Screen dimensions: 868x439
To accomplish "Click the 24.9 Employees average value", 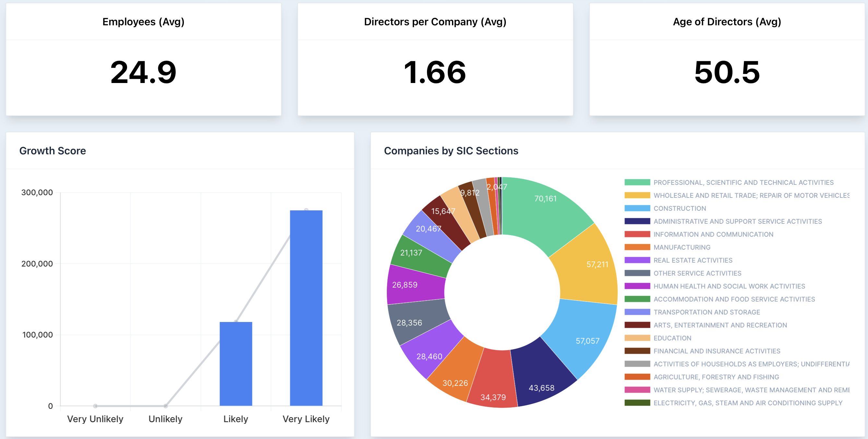I will [x=143, y=72].
